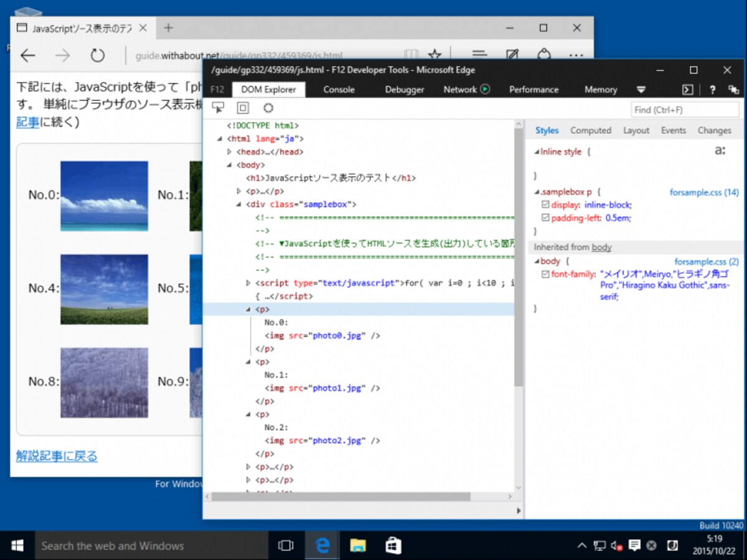This screenshot has height=560, width=747.
Task: Open F12 tools help question mark
Action: click(713, 90)
